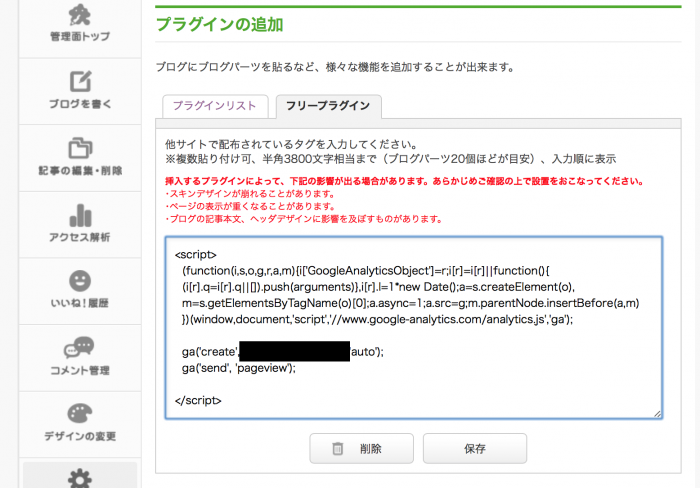The image size is (700, 488).
Task: Click the google-analytics.com URL line in code
Action: (398, 319)
